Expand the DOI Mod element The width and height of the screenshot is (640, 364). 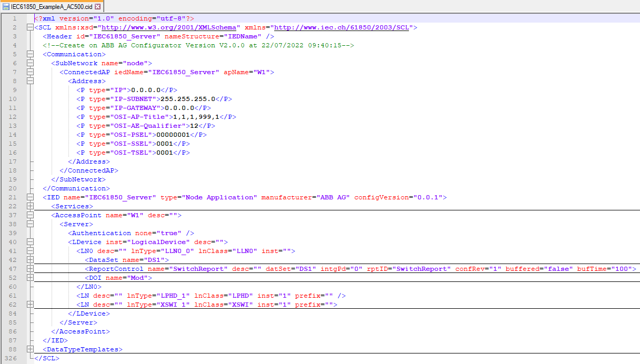pyautogui.click(x=30, y=278)
